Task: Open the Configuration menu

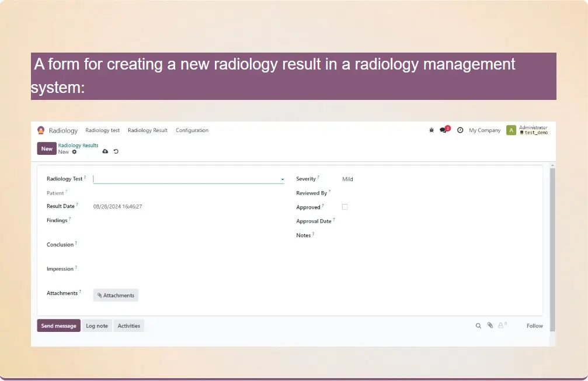Action: click(x=192, y=130)
